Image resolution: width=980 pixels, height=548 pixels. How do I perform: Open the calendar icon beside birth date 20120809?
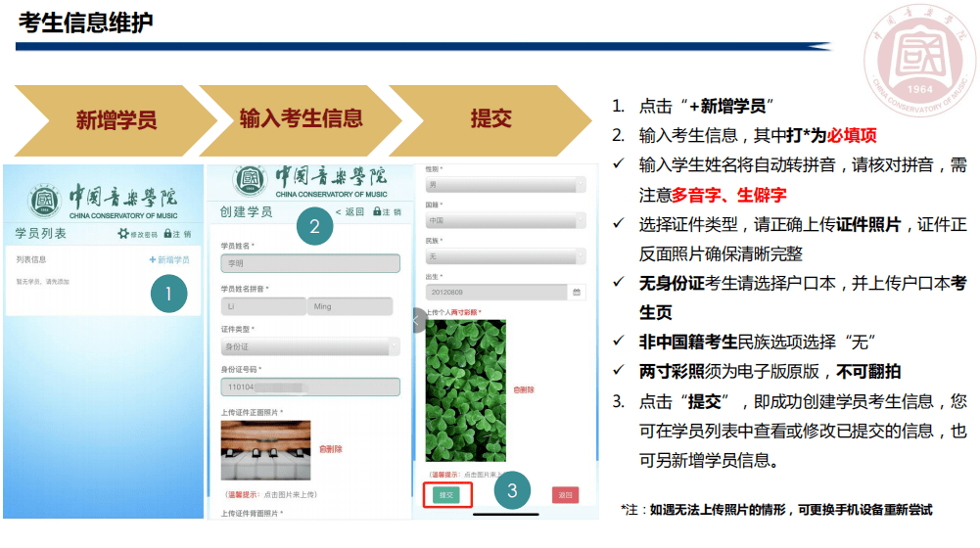tap(577, 292)
